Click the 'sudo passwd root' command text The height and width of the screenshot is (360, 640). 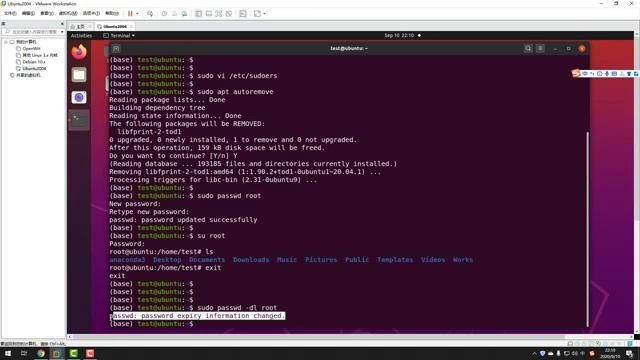pyautogui.click(x=229, y=196)
